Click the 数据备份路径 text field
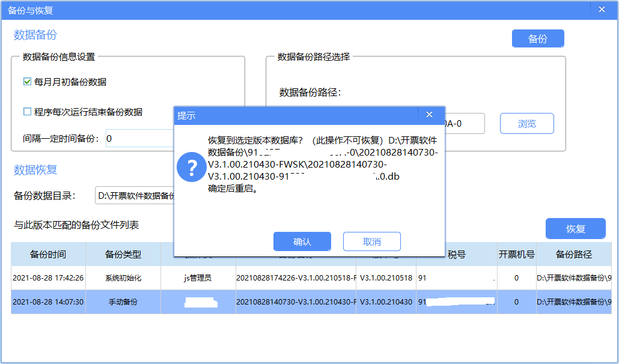 [463, 124]
